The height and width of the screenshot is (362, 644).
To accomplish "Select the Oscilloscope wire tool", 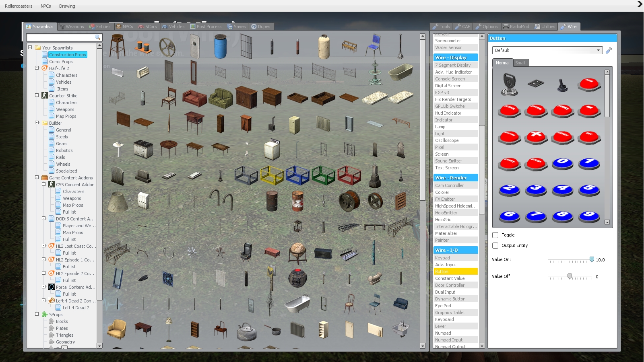I will (456, 140).
